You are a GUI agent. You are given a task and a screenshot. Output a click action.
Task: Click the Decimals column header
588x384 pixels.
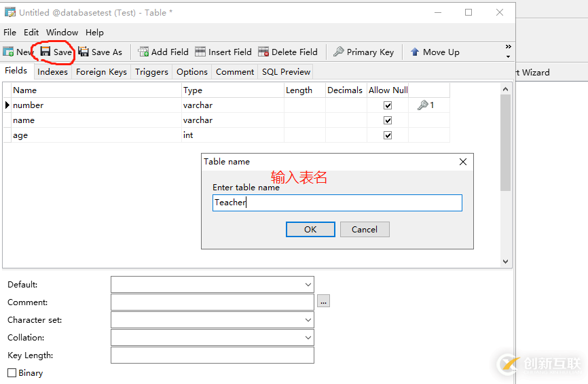click(346, 90)
